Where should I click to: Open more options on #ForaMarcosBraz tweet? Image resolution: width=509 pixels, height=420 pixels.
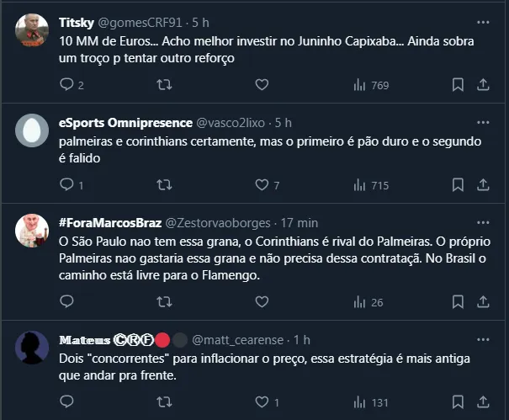pyautogui.click(x=482, y=222)
